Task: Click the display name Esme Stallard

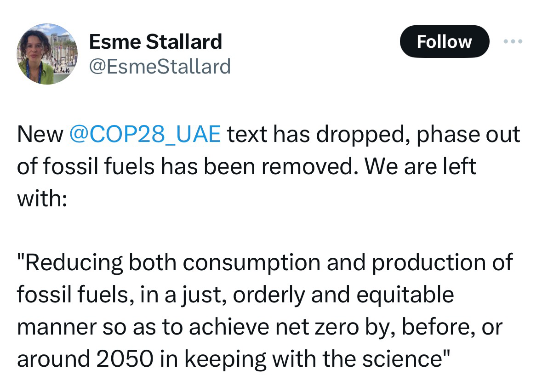Action: (155, 42)
